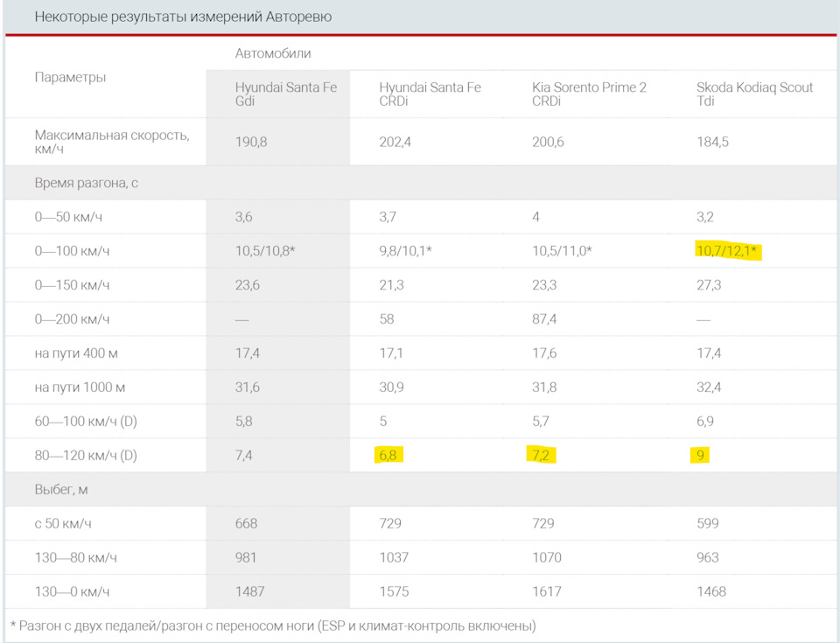Viewport: 840px width, 643px height.
Task: Click the 30,9 value
Action: pyautogui.click(x=392, y=388)
